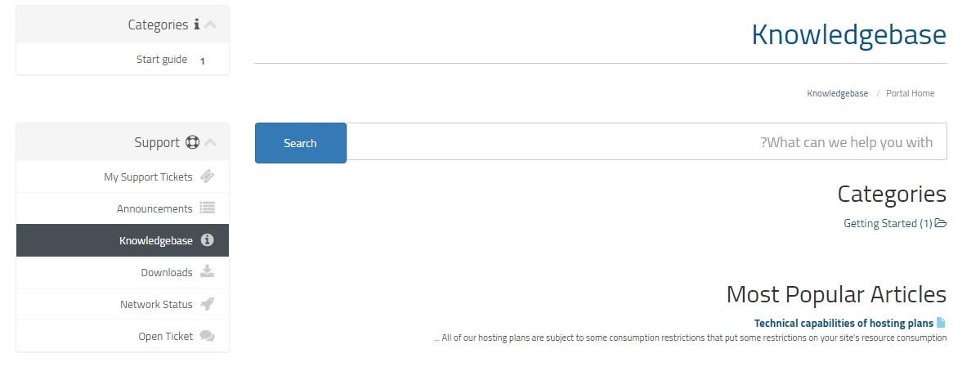
Task: Click the chat bubbles icon beside Open Ticket
Action: (207, 336)
